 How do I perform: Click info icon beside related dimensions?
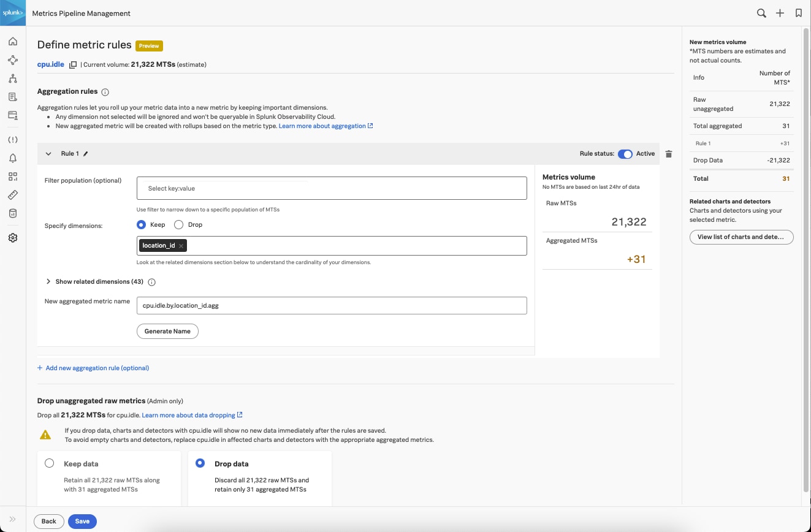(152, 282)
